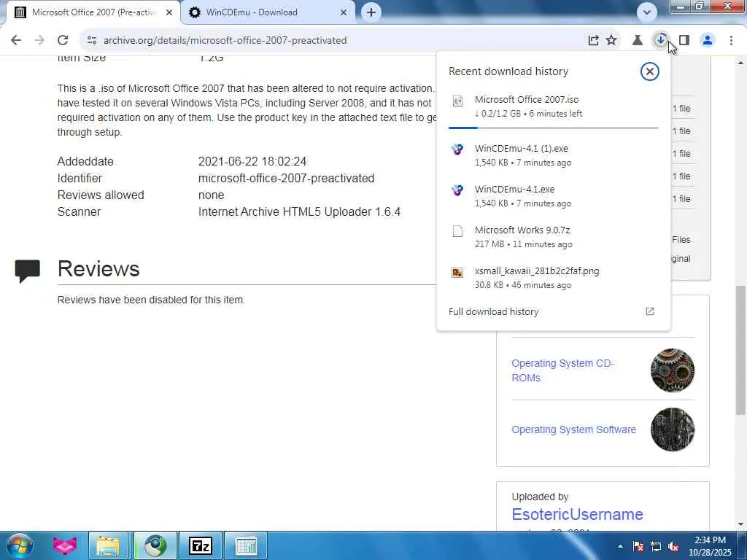Open Chrome three-dot menu
This screenshot has height=560, width=747.
731,41
